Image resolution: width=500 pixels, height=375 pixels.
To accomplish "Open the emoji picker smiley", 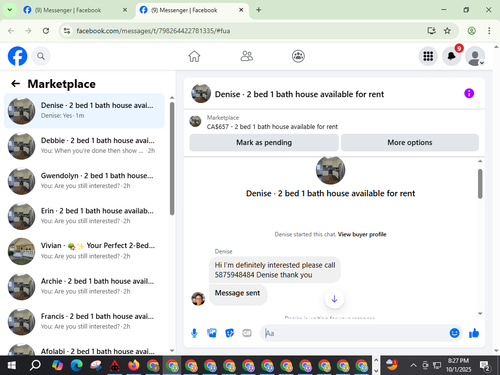I will pyautogui.click(x=454, y=333).
